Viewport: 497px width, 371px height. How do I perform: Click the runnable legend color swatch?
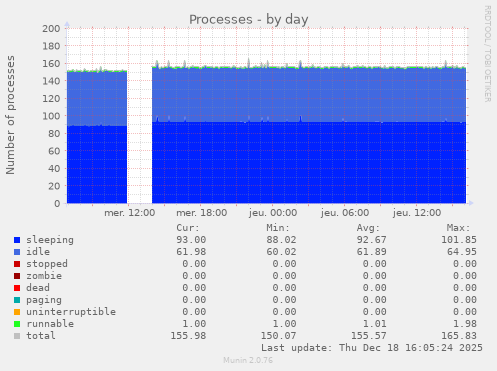[17, 324]
